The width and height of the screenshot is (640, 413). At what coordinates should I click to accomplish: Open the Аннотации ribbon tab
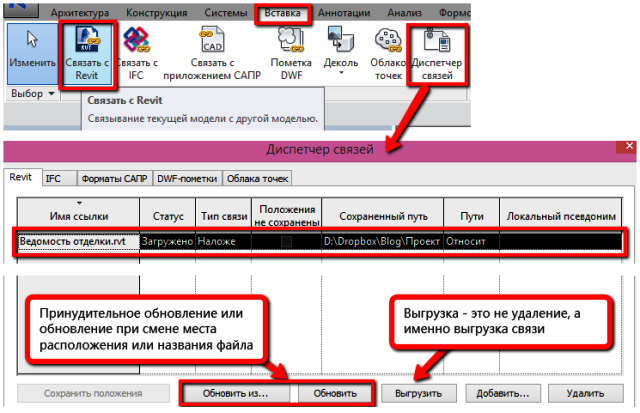(x=344, y=13)
